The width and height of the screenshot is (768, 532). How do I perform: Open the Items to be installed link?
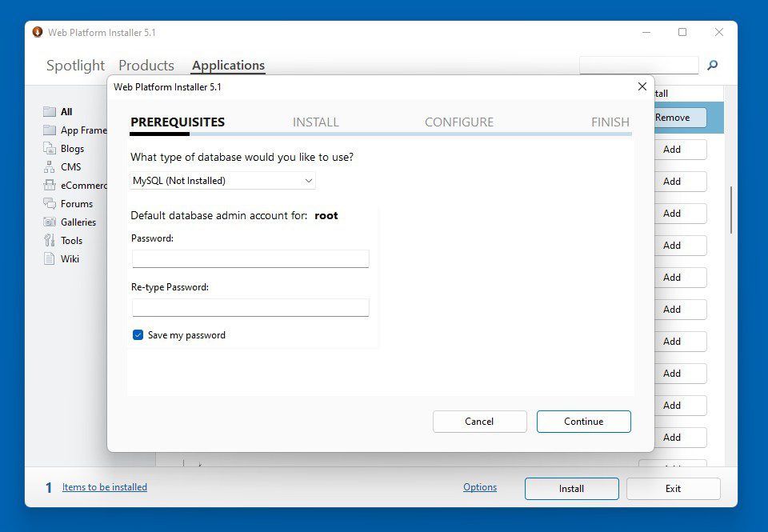tap(104, 487)
